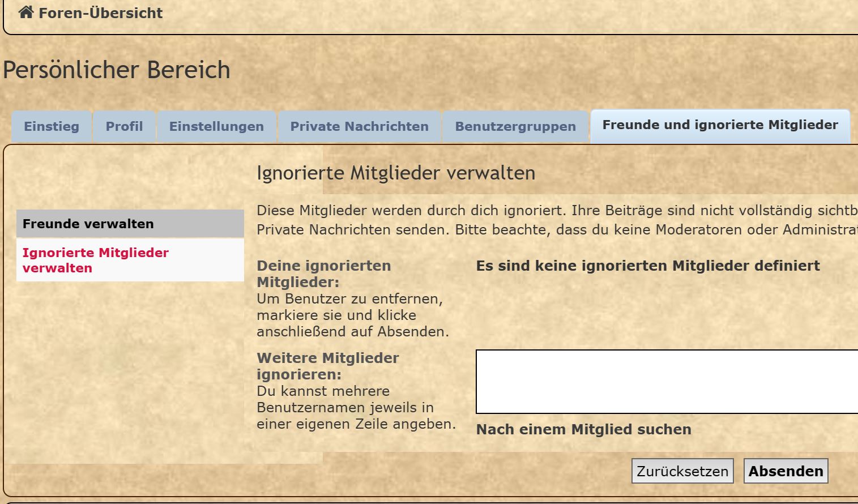858x504 pixels.
Task: Go to the Einstellungen tab
Action: tap(216, 126)
